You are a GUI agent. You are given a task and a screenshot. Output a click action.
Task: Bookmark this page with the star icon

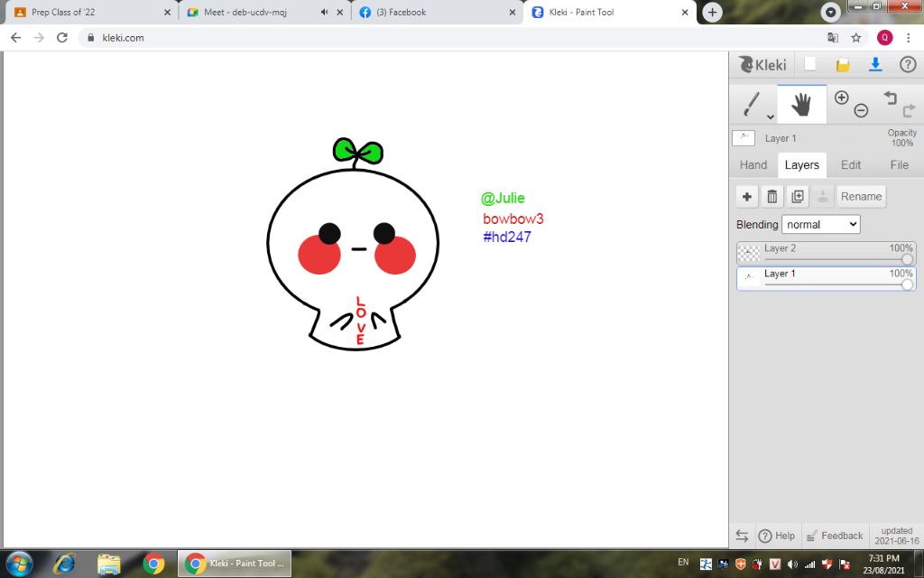[855, 38]
